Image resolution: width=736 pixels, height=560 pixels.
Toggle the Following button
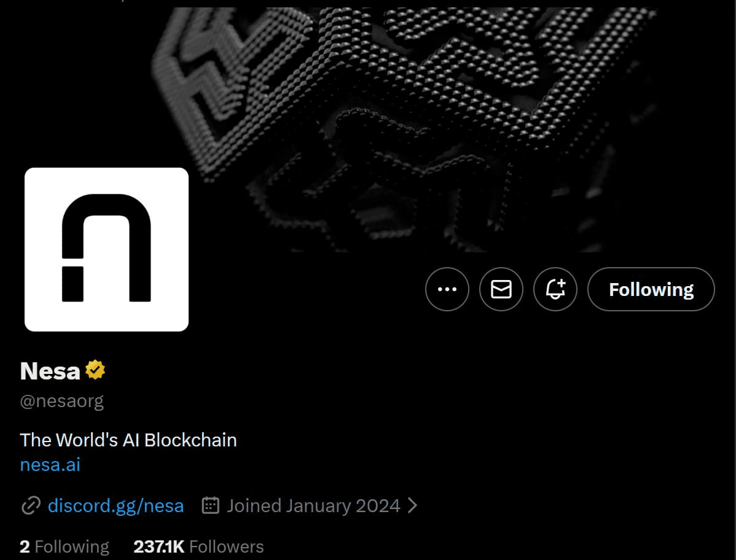[x=651, y=289]
